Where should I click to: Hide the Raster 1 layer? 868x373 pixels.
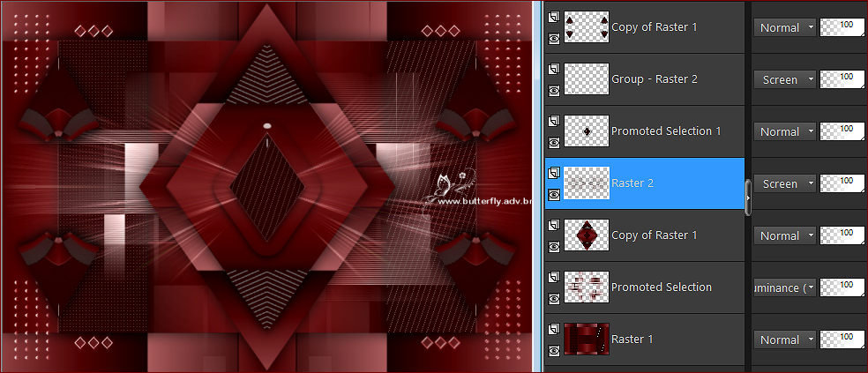point(554,351)
